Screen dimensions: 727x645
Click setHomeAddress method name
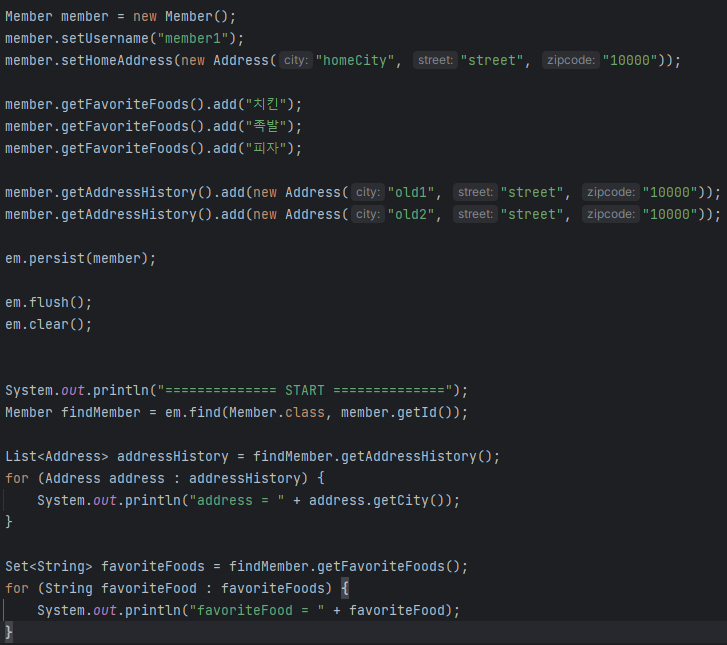pyautogui.click(x=117, y=60)
